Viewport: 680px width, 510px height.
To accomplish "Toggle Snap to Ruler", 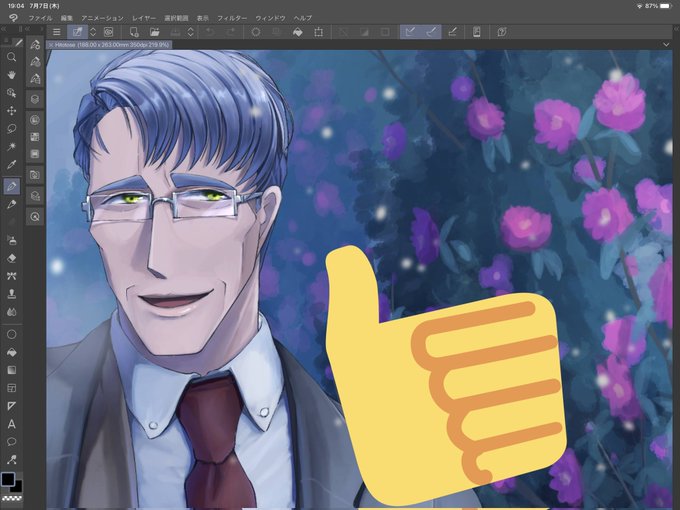I will pos(410,32).
